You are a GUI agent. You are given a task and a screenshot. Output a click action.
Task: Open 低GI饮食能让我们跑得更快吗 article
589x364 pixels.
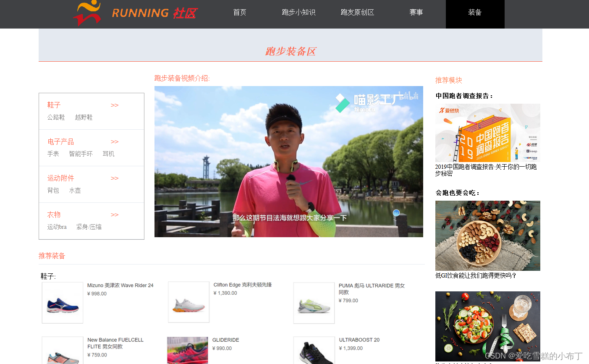point(476,275)
